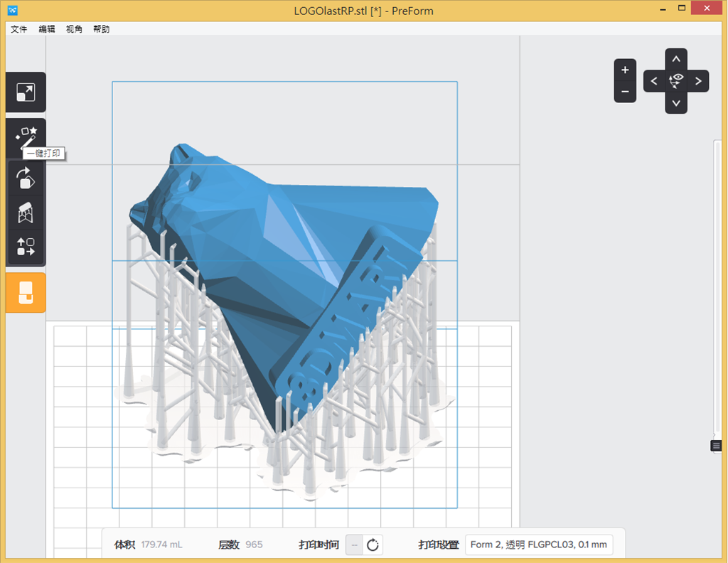The image size is (728, 563).
Task: Rotate view down using the down arrow
Action: [x=675, y=103]
